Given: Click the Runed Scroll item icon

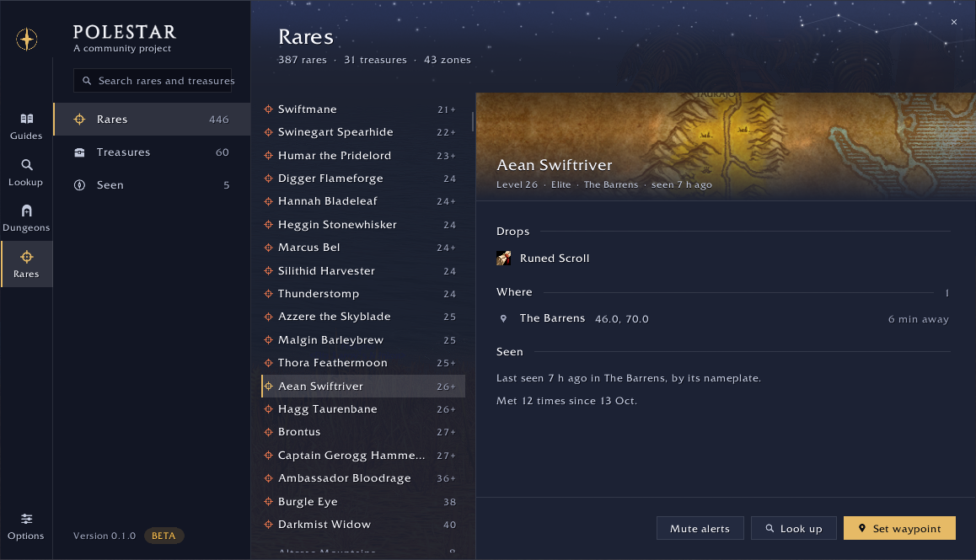Looking at the screenshot, I should (503, 259).
